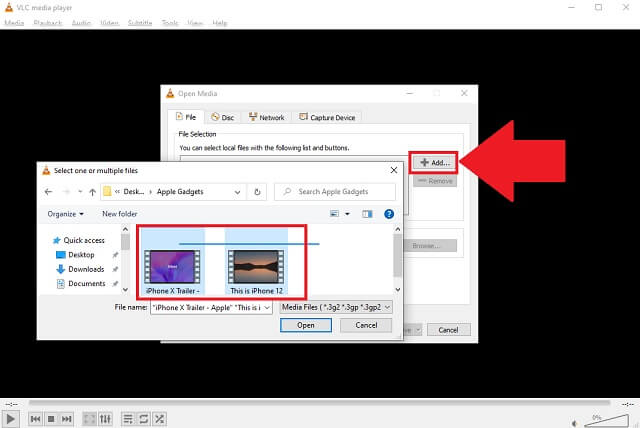Screen dimensions: 640x428
Task: Expand the address bar path dropdown
Action: click(x=237, y=192)
